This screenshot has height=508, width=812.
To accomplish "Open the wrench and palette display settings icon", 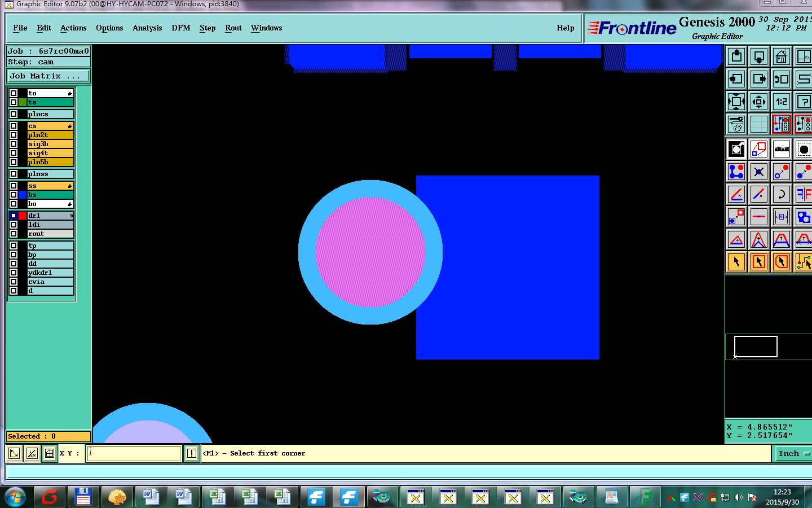I will click(736, 124).
